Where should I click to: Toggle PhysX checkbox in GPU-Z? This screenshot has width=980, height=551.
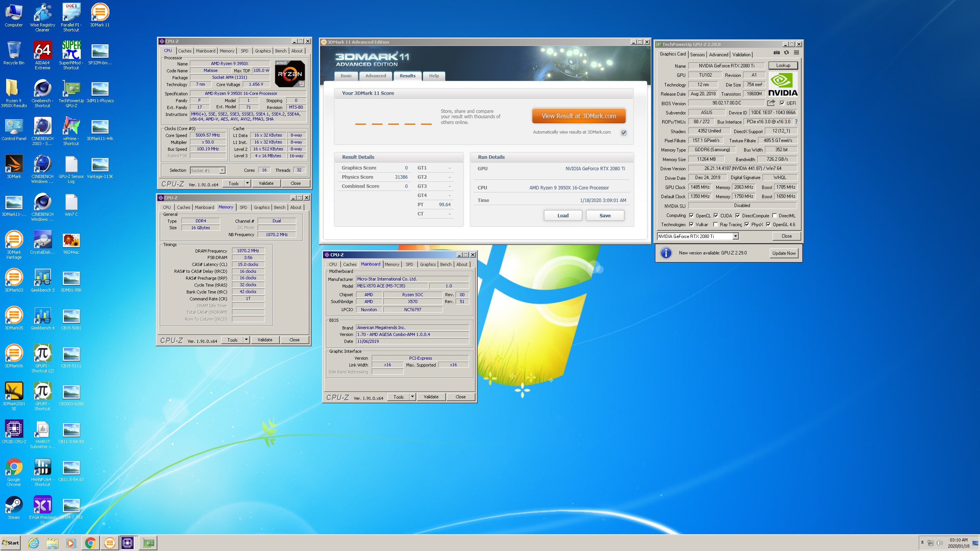747,225
